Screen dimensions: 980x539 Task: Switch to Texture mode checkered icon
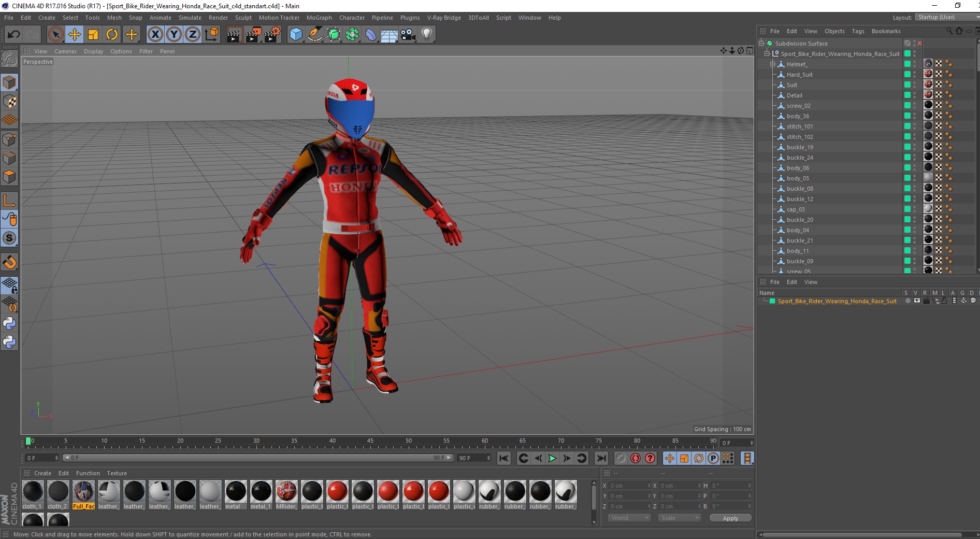[9, 102]
